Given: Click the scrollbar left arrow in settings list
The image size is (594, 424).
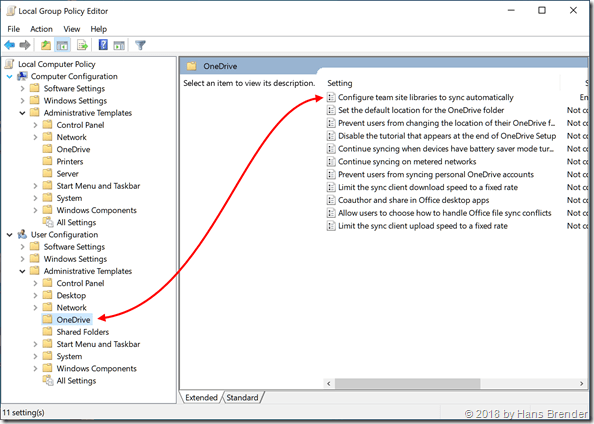Looking at the screenshot, I should click(x=329, y=383).
